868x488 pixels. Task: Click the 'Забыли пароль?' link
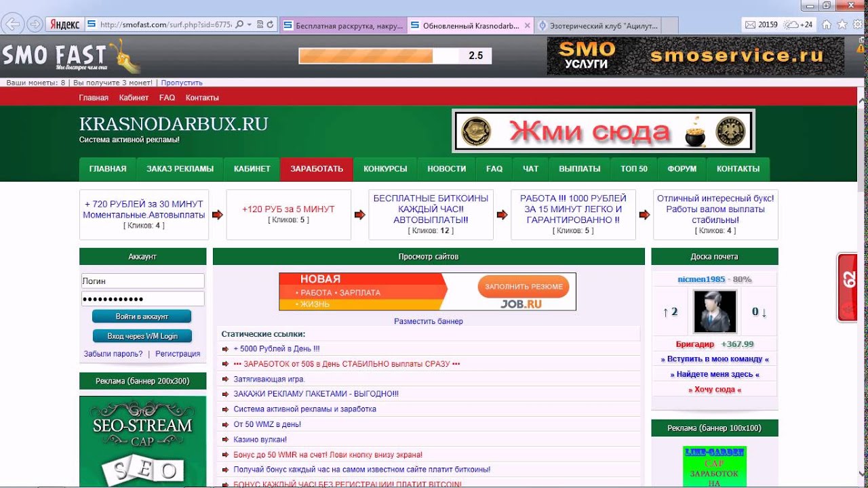[x=113, y=354]
